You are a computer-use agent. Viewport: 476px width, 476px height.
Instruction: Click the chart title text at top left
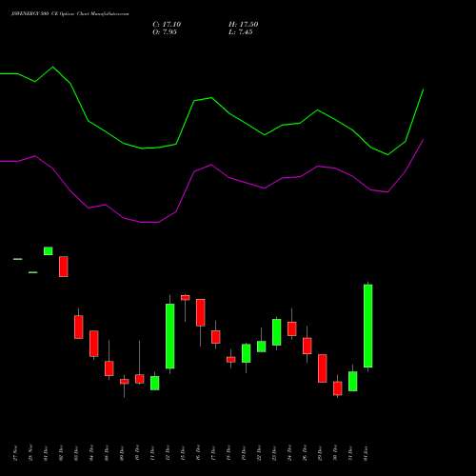pyautogui.click(x=70, y=14)
